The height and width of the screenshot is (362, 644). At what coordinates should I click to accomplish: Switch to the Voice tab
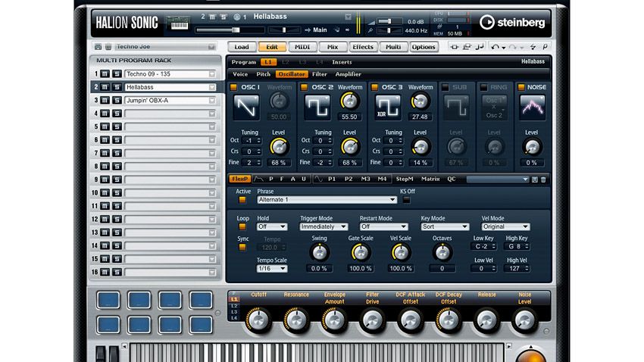[x=240, y=74]
